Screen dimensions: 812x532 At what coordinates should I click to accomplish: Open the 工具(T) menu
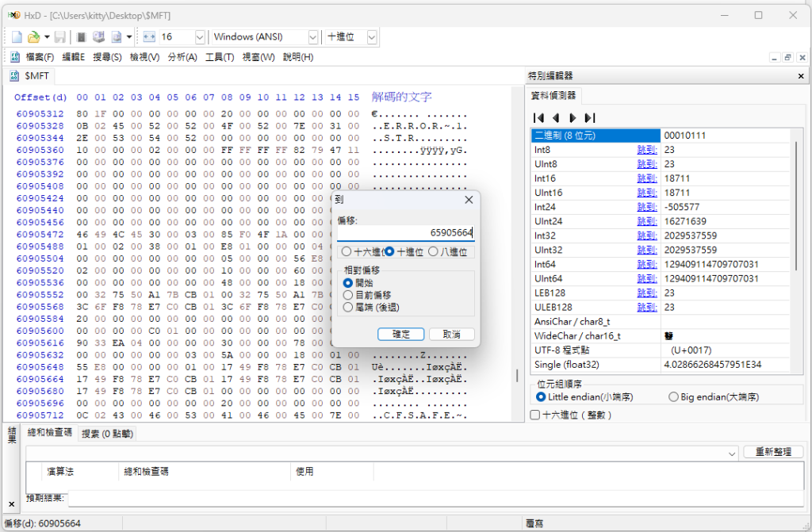[x=220, y=57]
